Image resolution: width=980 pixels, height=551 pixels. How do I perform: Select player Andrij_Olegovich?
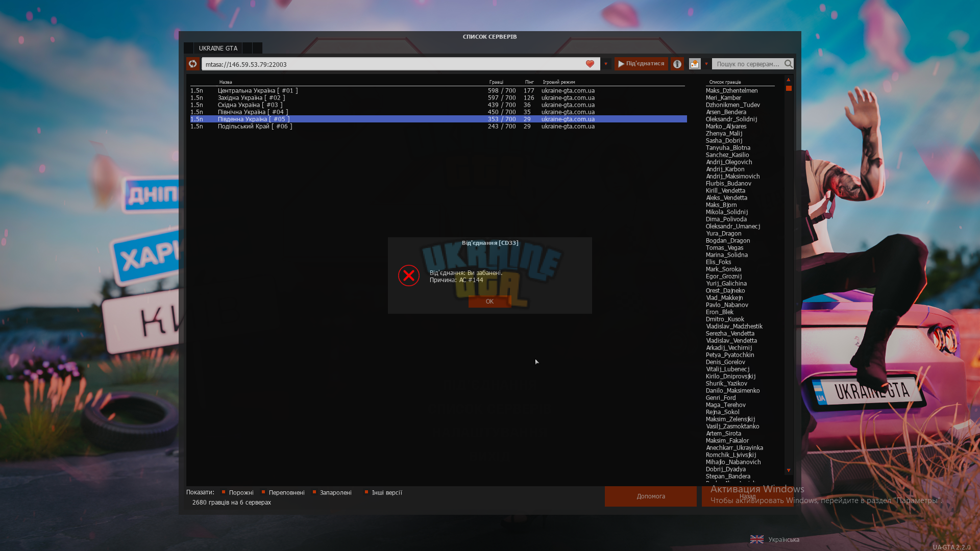729,162
